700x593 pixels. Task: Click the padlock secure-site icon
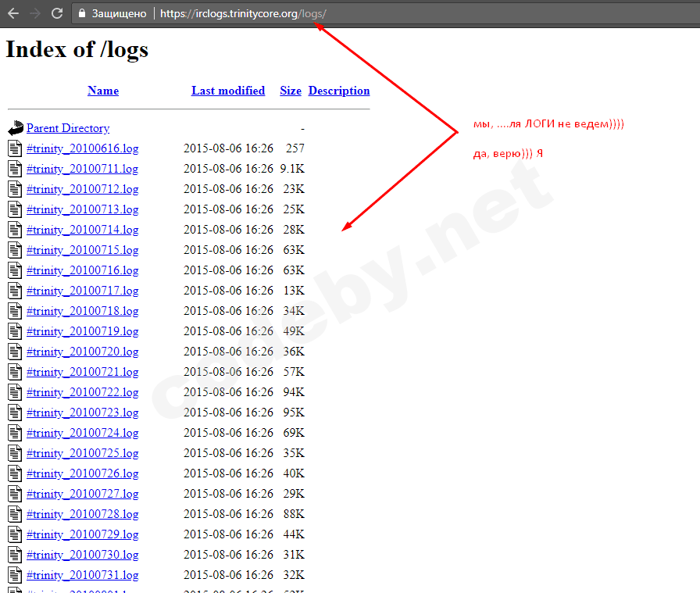pyautogui.click(x=82, y=13)
